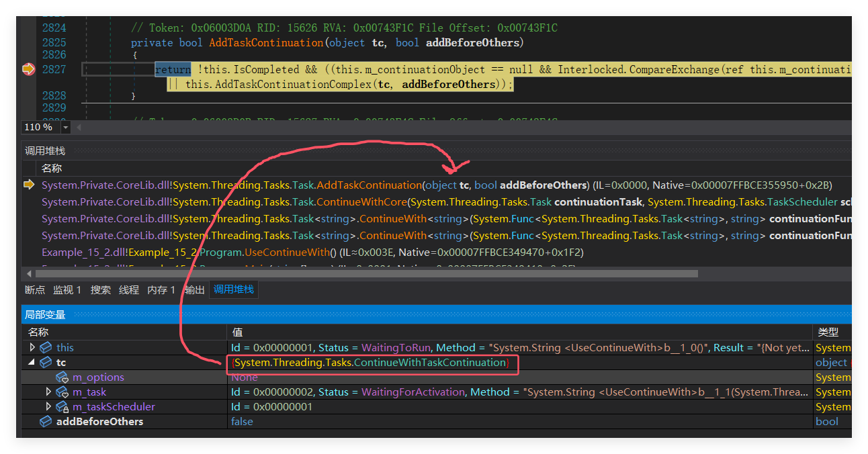Collapse the 'tc' variable node

click(32, 363)
